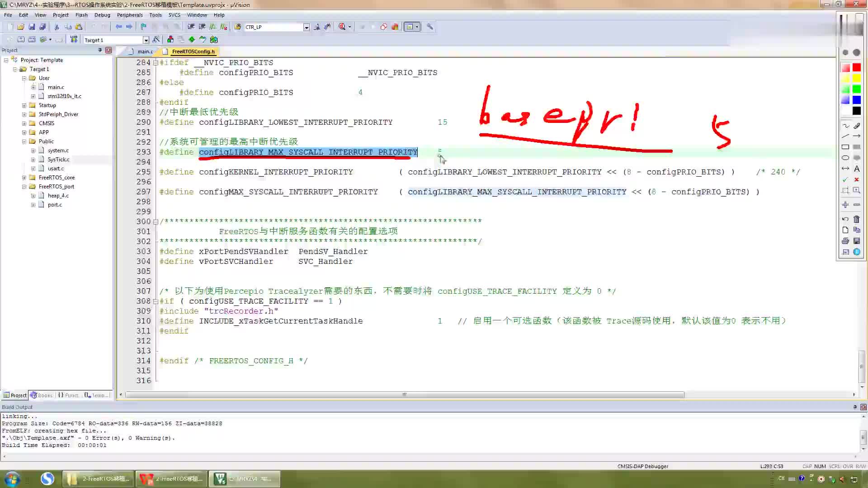Click the Save All toolbar icon
The height and width of the screenshot is (488, 868).
[x=42, y=27]
